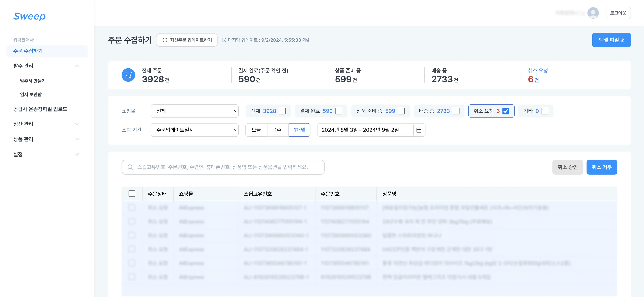
Task: Click the 로그아웃 button
Action: tap(618, 13)
